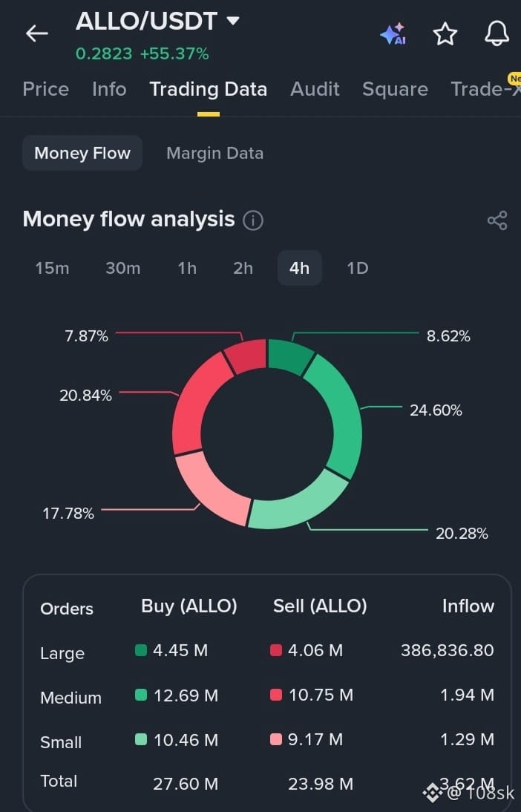Open the AI sparkle assistant icon
This screenshot has height=812, width=521.
pos(393,34)
